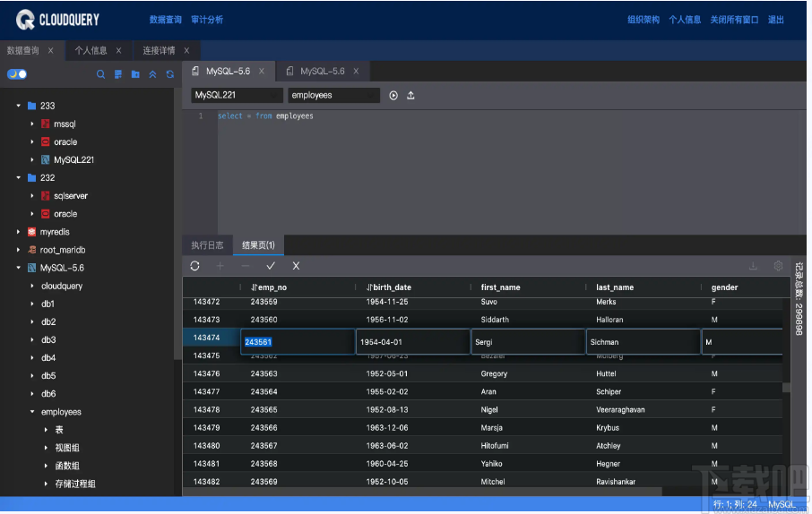Click the CloudQuery logo
The width and height of the screenshot is (812, 514).
click(x=57, y=21)
